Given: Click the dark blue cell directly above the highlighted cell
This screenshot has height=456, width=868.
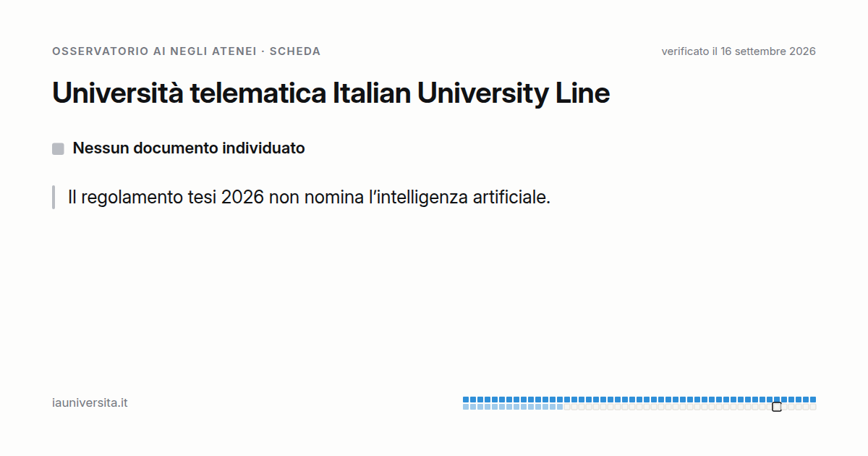Looking at the screenshot, I should 777,400.
